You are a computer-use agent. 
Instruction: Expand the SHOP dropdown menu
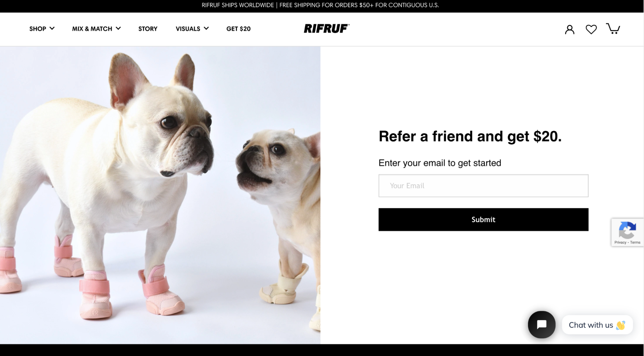tap(42, 29)
